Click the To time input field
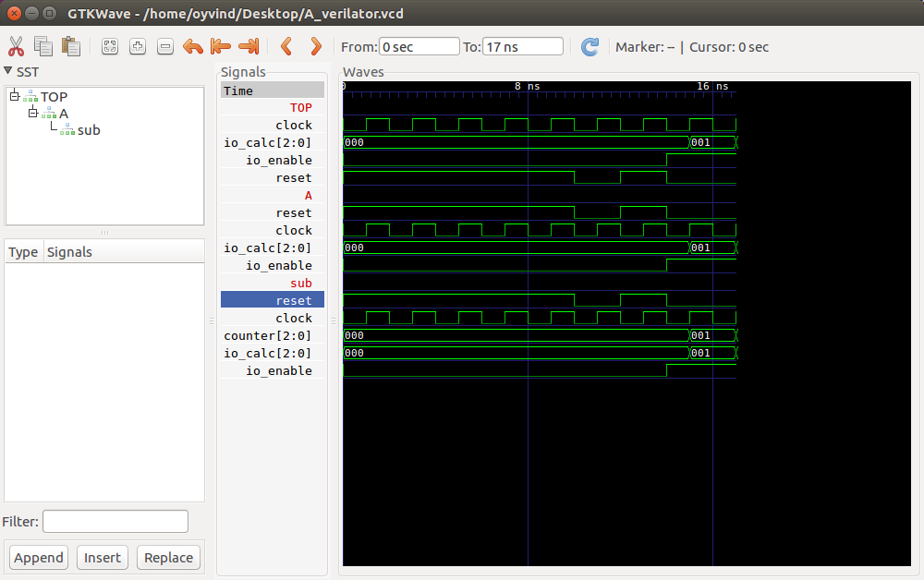Image resolution: width=924 pixels, height=580 pixels. click(x=523, y=46)
